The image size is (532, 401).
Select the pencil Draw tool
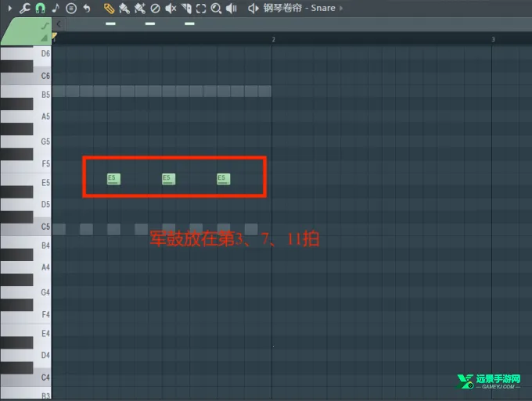click(109, 8)
